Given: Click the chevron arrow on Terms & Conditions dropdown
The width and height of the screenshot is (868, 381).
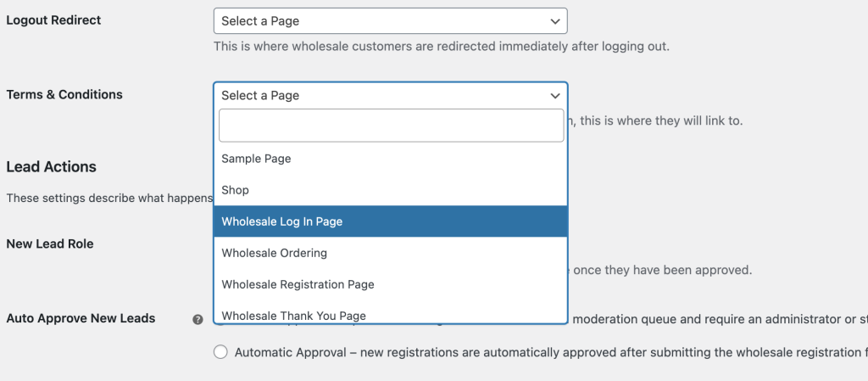Looking at the screenshot, I should (x=555, y=96).
